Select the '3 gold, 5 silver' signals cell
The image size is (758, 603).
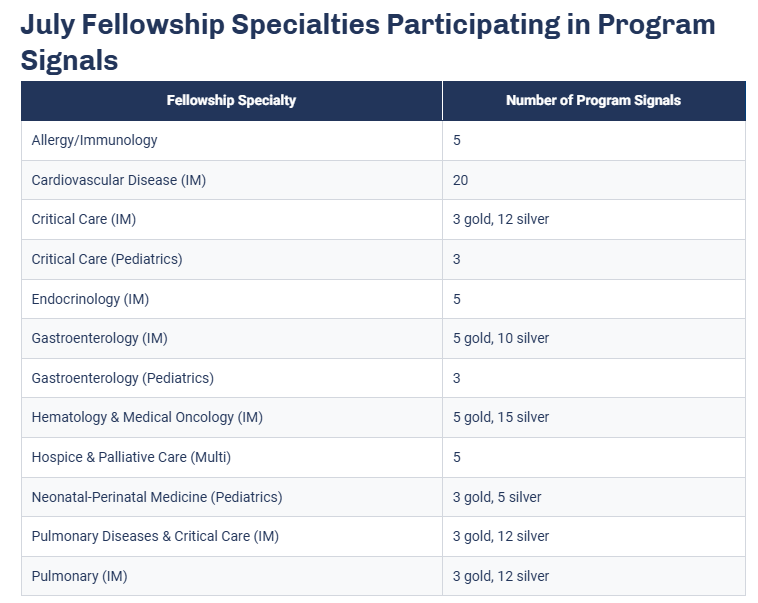594,497
